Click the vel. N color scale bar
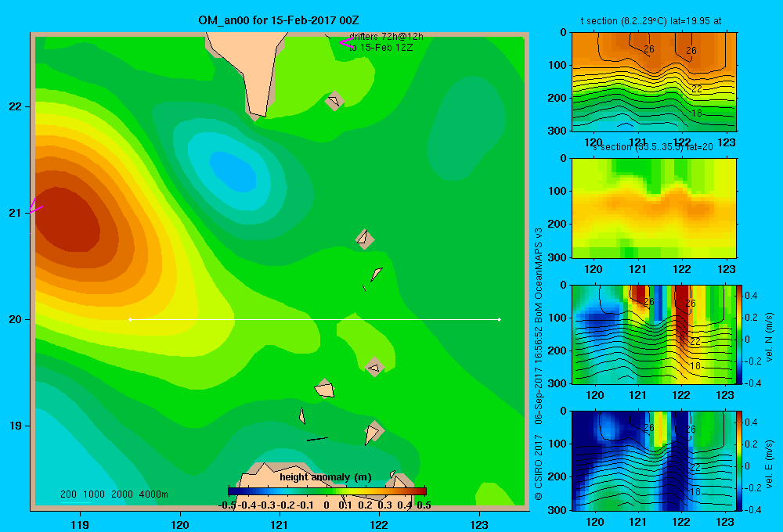The height and width of the screenshot is (532, 783). pyautogui.click(x=739, y=334)
